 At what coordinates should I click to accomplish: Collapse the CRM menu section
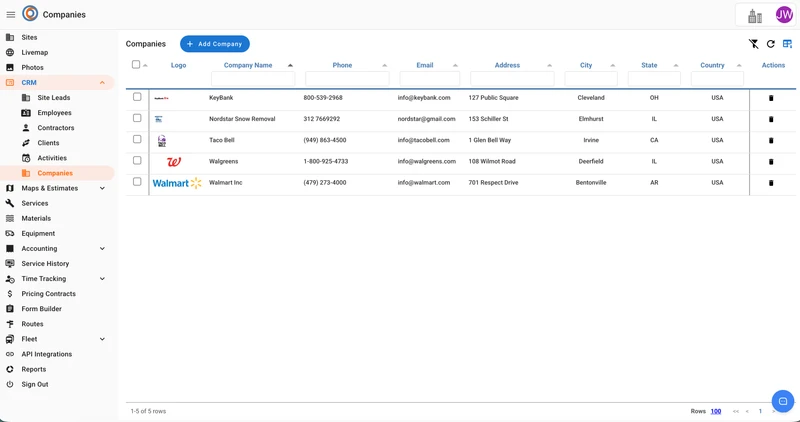(x=102, y=83)
